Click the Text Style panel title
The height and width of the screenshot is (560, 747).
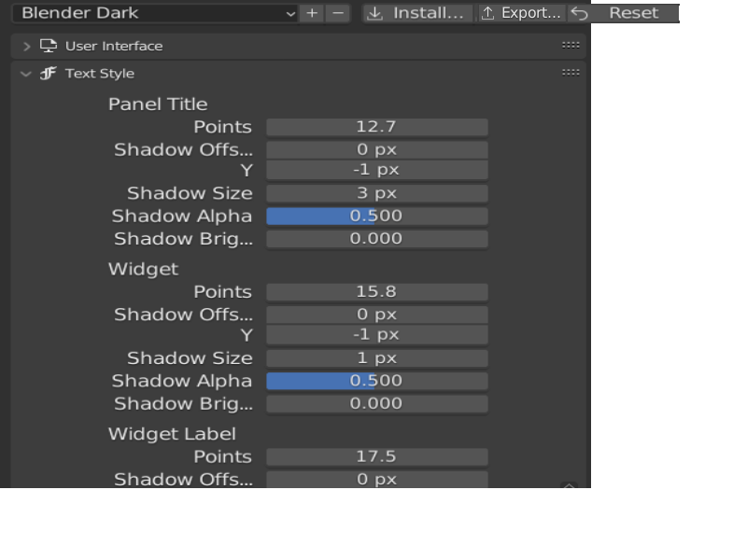click(x=100, y=74)
